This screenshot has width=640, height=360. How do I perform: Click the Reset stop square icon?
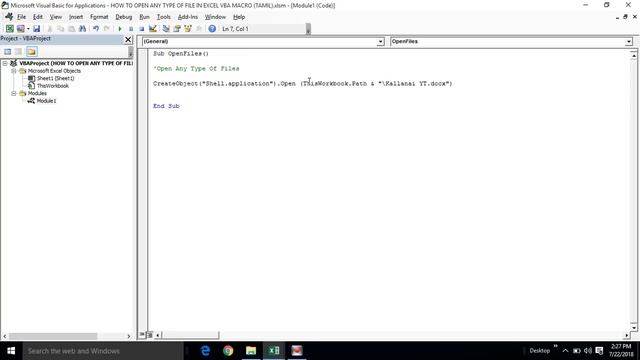[x=142, y=29]
